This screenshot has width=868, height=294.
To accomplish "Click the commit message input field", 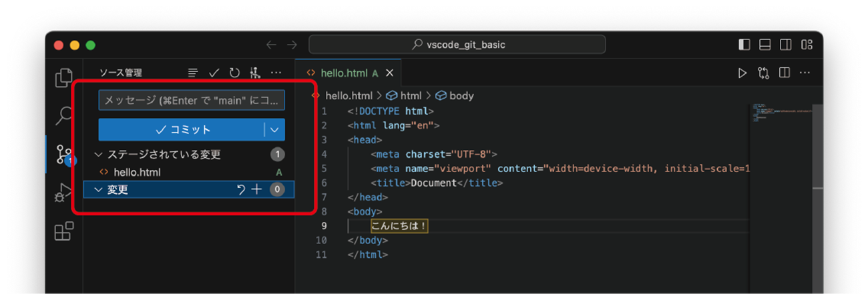I will click(x=192, y=101).
